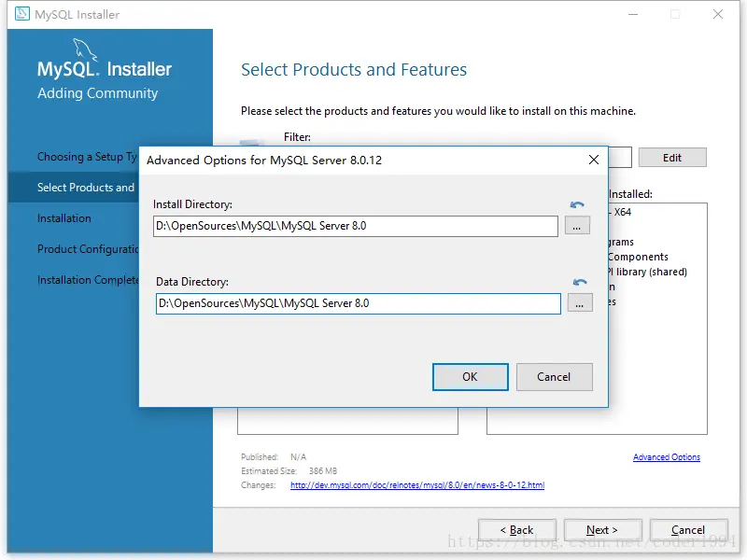This screenshot has height=560, width=747.
Task: Select the Installation step in the sidebar
Action: [63, 218]
